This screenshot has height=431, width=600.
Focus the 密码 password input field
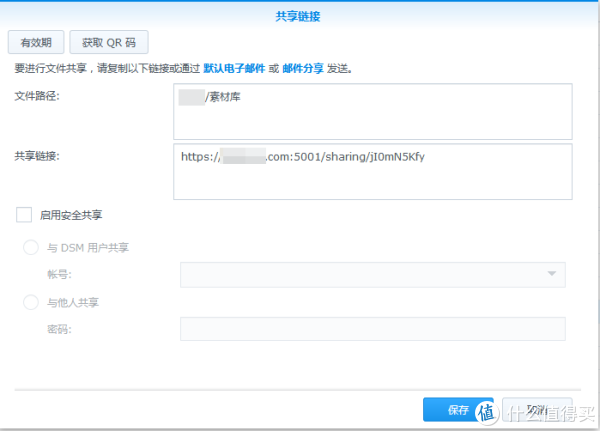pyautogui.click(x=372, y=330)
